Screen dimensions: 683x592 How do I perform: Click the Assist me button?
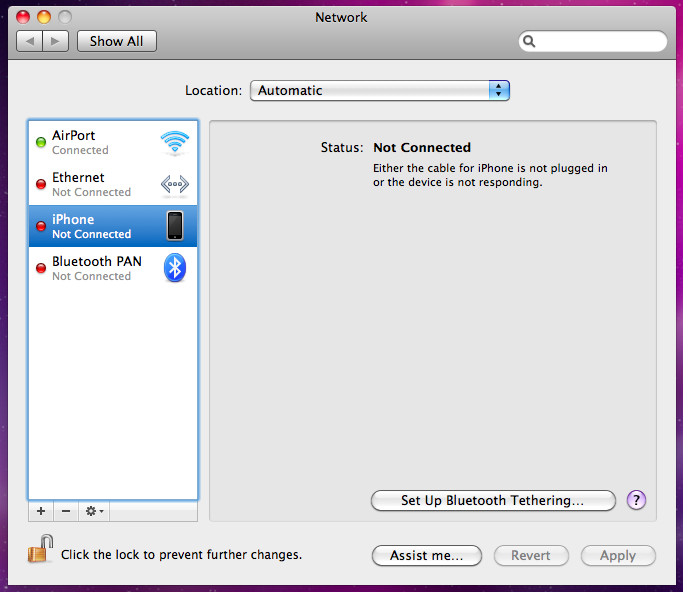coord(427,555)
